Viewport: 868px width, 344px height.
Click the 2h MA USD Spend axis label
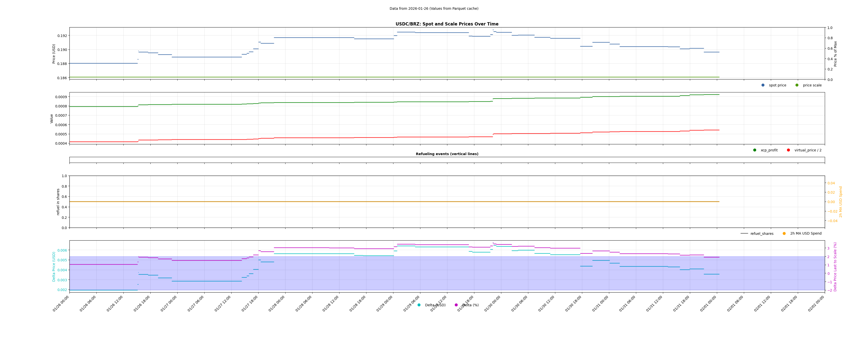pos(840,202)
